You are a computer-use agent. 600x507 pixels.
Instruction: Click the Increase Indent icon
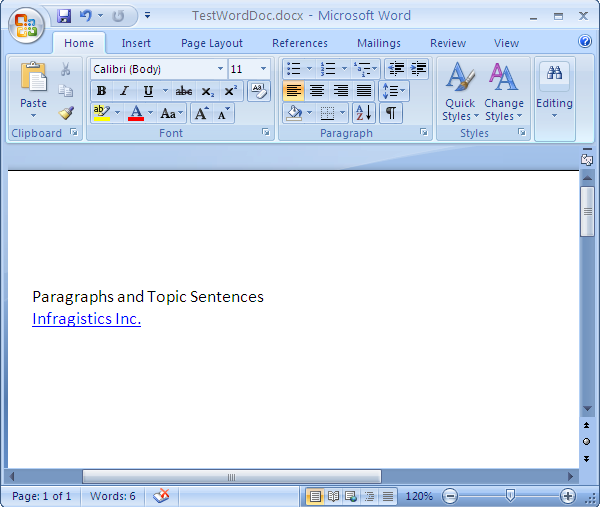418,69
